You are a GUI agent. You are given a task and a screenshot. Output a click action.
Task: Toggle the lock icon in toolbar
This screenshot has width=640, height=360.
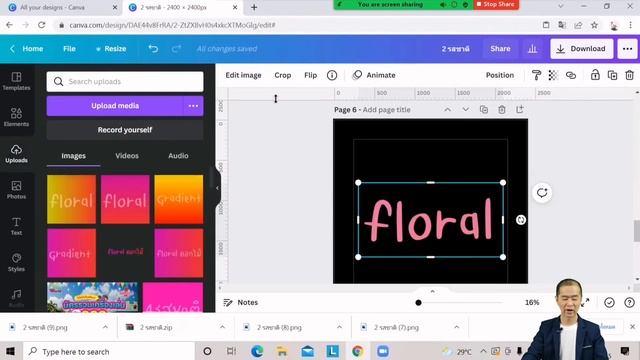tap(595, 75)
